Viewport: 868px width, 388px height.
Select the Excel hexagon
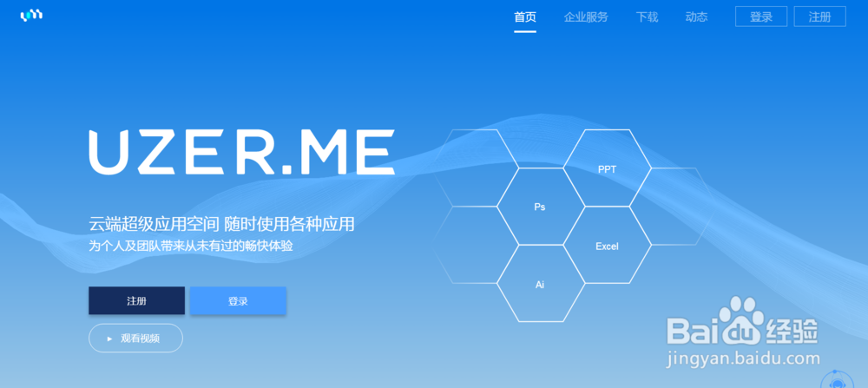(x=607, y=245)
